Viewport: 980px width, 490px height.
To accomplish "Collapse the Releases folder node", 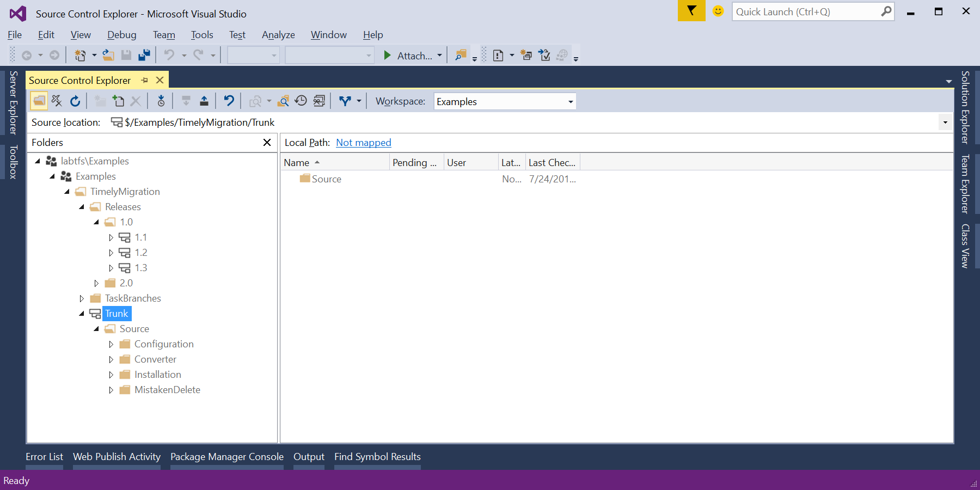I will click(81, 207).
